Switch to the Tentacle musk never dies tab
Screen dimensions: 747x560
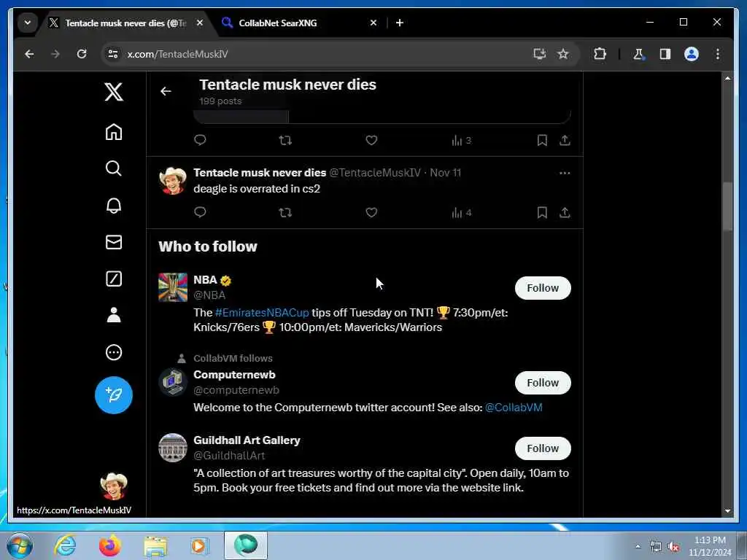click(x=125, y=23)
